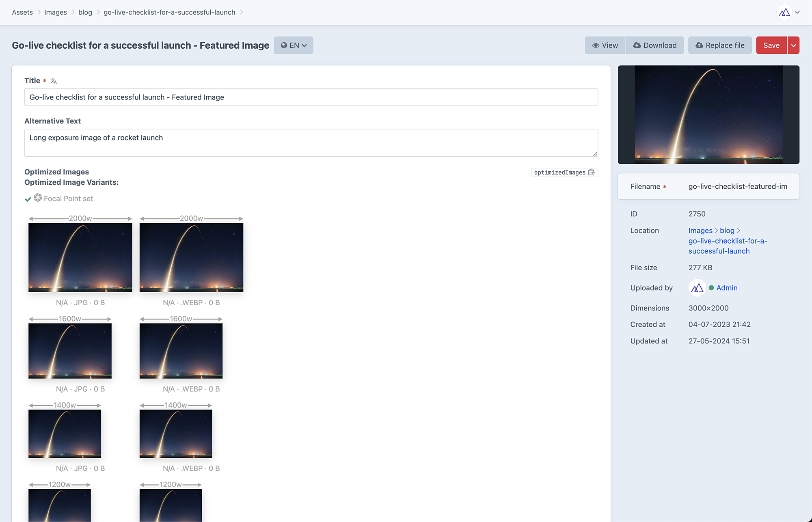Open the Admin user link
The height and width of the screenshot is (522, 812).
tap(727, 288)
